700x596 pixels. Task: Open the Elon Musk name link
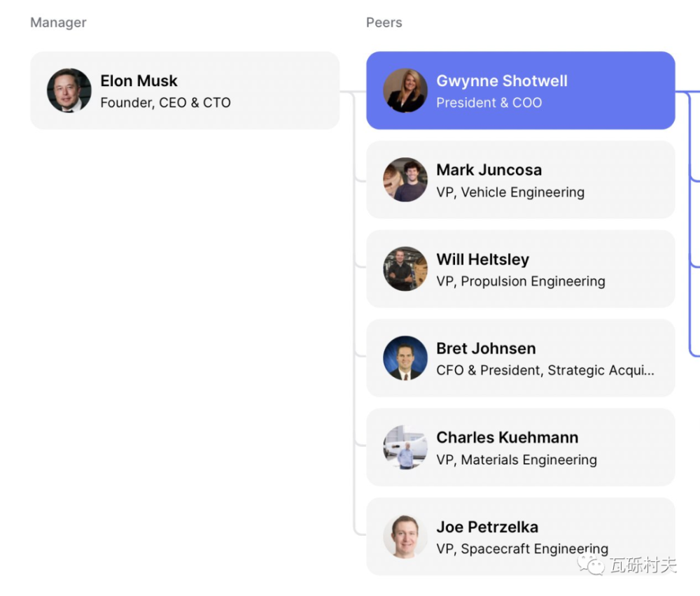tap(139, 80)
